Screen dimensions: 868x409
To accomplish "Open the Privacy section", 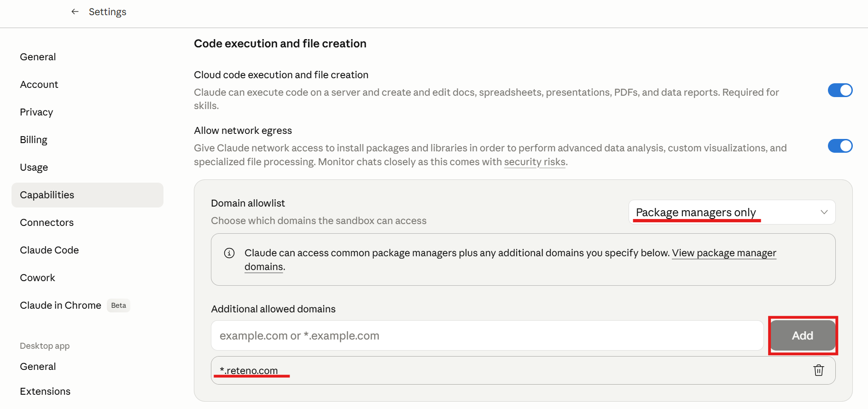I will click(36, 112).
